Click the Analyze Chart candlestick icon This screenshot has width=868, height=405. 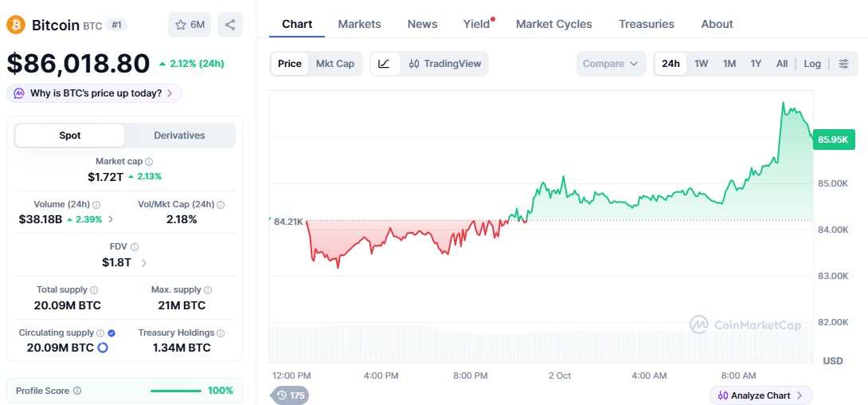click(x=722, y=395)
